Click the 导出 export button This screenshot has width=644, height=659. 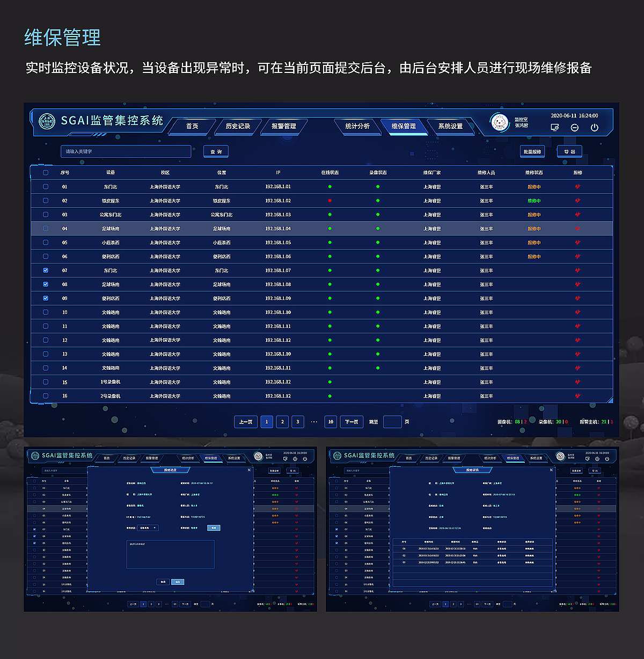click(569, 151)
